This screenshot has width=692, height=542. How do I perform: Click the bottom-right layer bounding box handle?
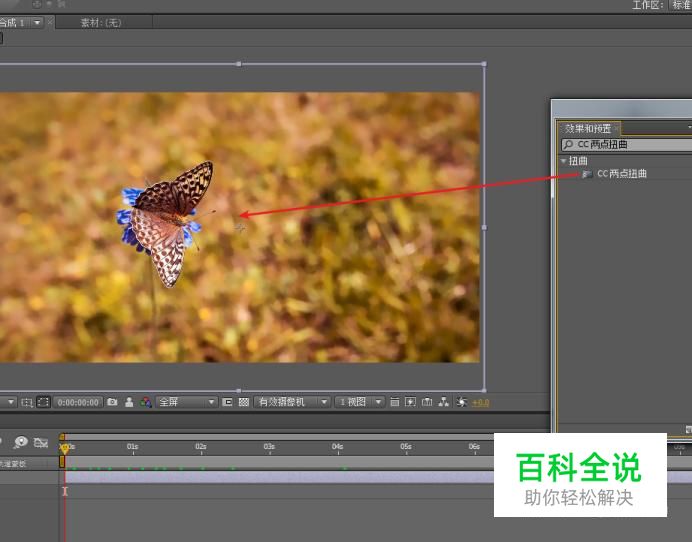[x=484, y=390]
